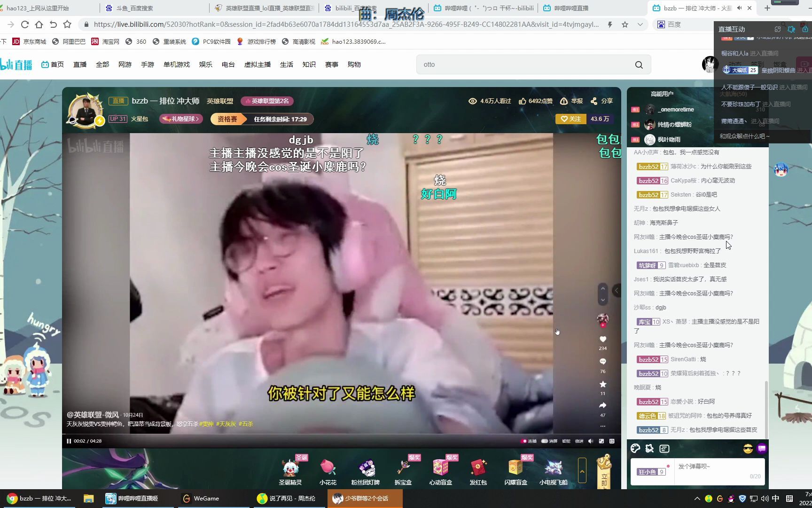The image size is (812, 508).
Task: Go to previous clip with up chevron
Action: [603, 289]
